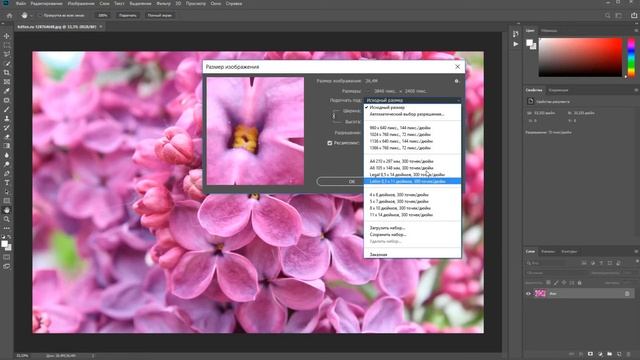640x360 pixels.
Task: Choose Save Preset option in list
Action: (412, 235)
